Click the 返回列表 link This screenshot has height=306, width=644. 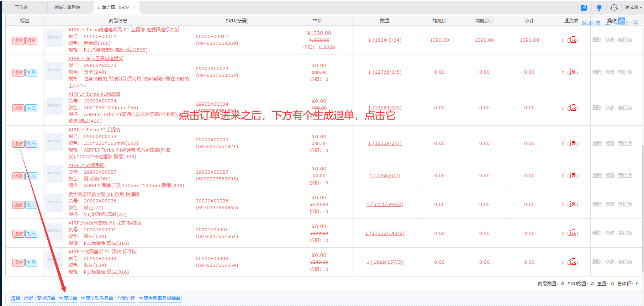click(591, 23)
